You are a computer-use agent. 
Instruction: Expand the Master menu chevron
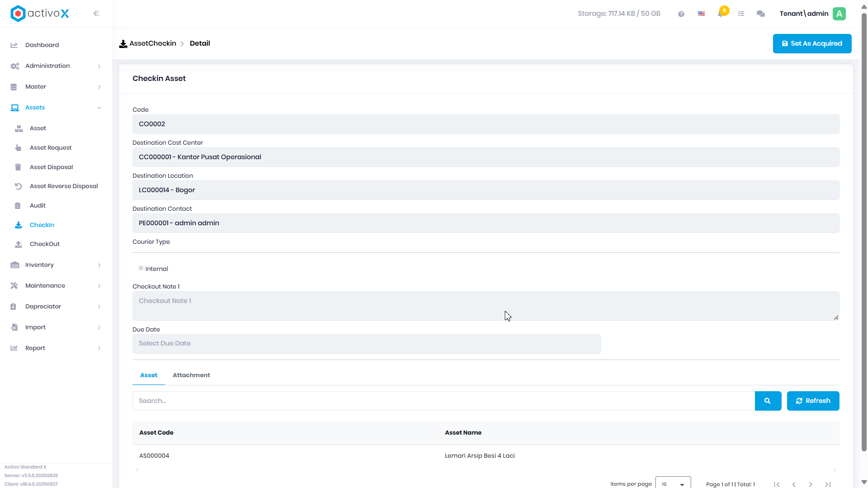click(x=99, y=87)
